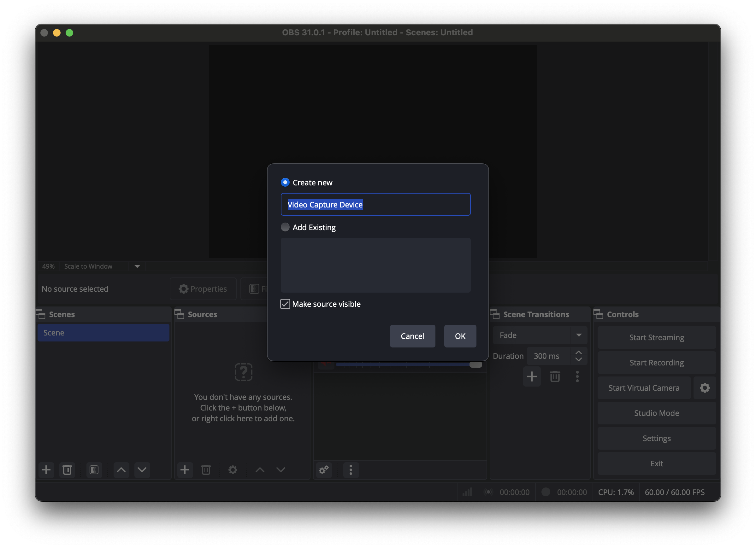
Task: Click streaming status indicator icon
Action: pyautogui.click(x=488, y=492)
